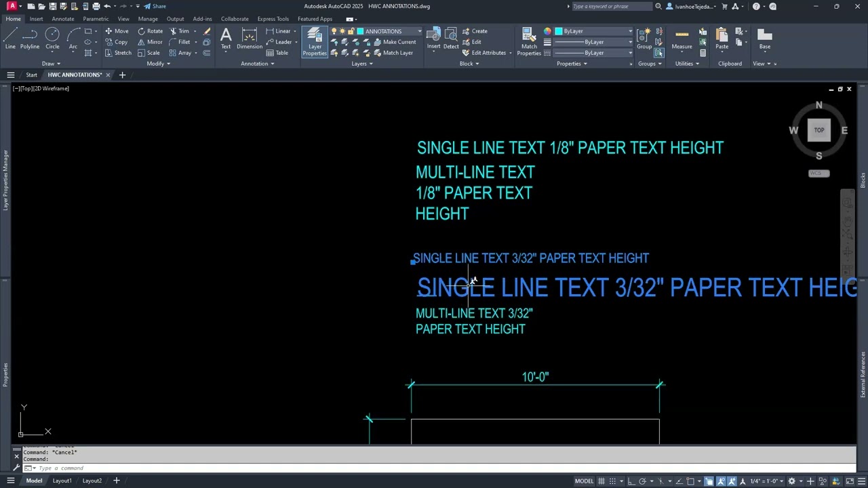Viewport: 868px width, 488px height.
Task: Click Edit block button
Action: pos(472,42)
